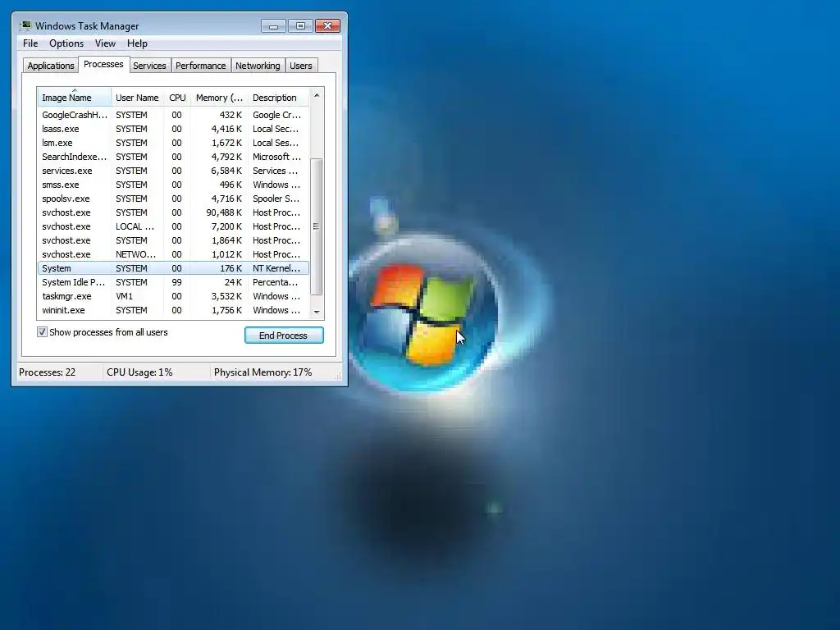Click Physical Memory: 17% status text
The height and width of the screenshot is (630, 840).
(x=262, y=372)
